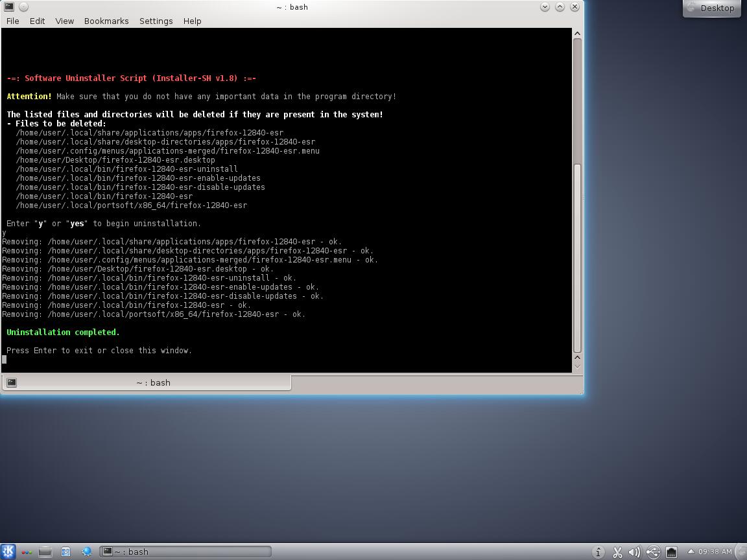Open the Help menu in Konsole
Image resolution: width=747 pixels, height=560 pixels.
click(192, 21)
